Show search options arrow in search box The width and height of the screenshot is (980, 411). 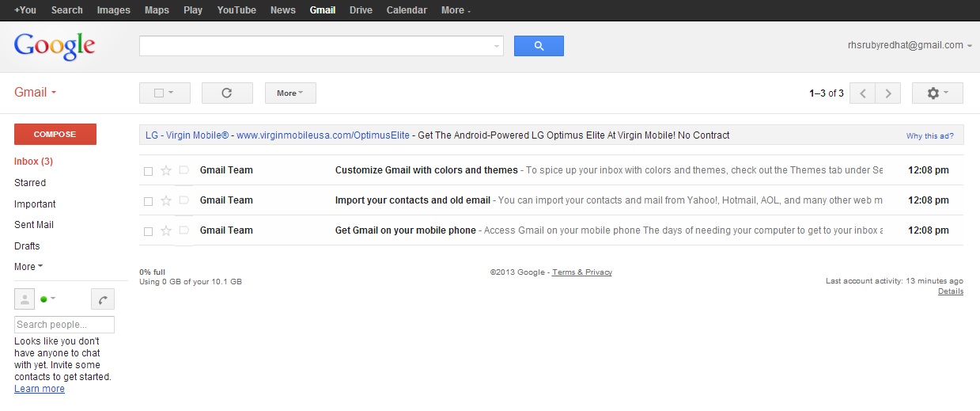coord(497,46)
